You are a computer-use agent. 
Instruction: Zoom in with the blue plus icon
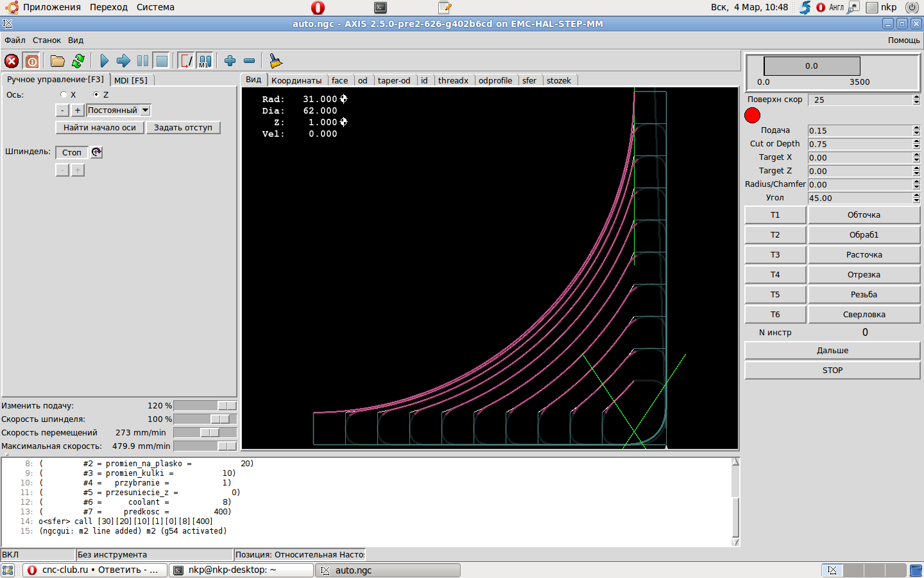[230, 61]
